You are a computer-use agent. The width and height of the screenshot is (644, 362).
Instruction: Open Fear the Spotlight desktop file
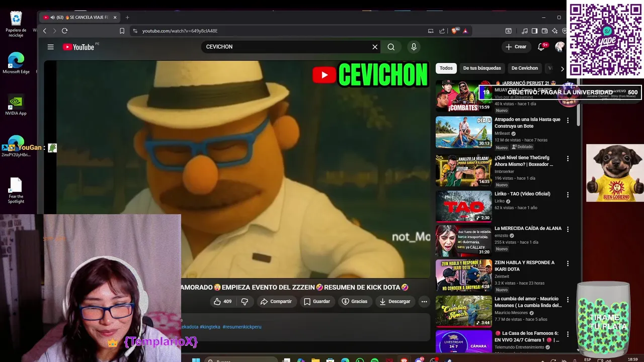point(16,191)
